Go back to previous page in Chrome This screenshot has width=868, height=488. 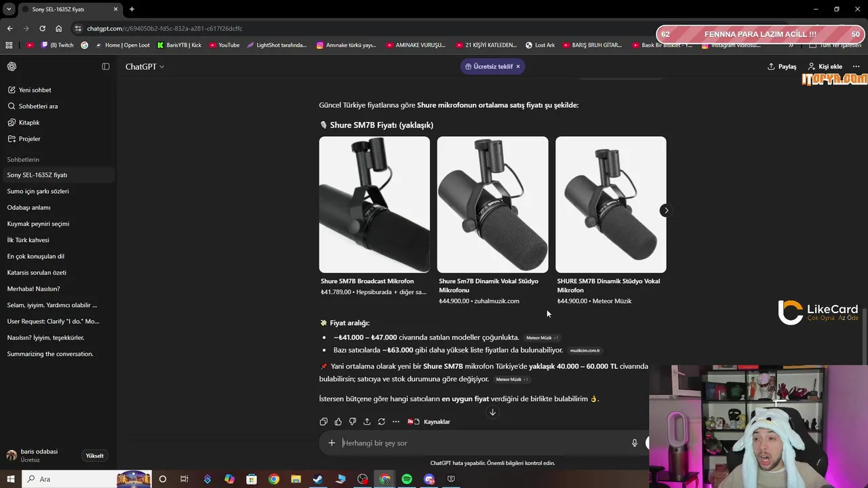point(9,28)
